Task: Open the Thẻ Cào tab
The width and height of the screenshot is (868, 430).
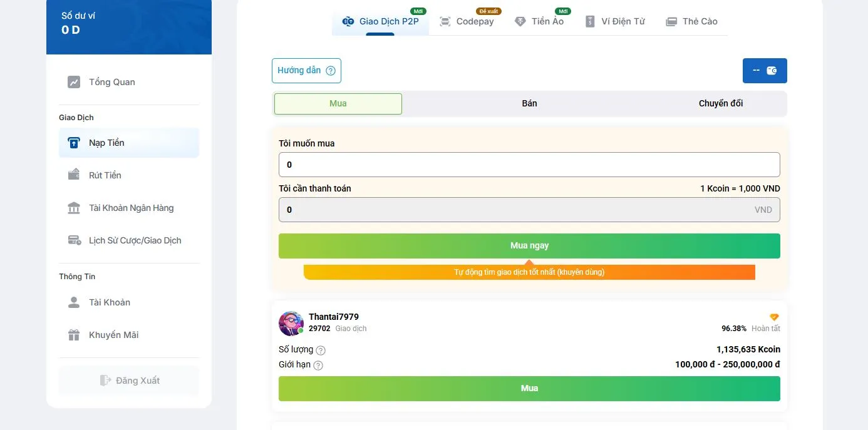Action: click(x=691, y=22)
